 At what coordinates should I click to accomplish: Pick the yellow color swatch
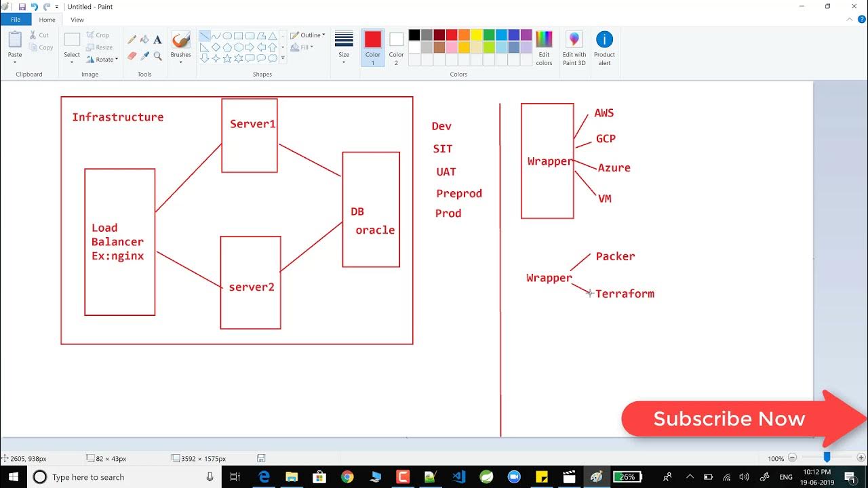(x=476, y=35)
